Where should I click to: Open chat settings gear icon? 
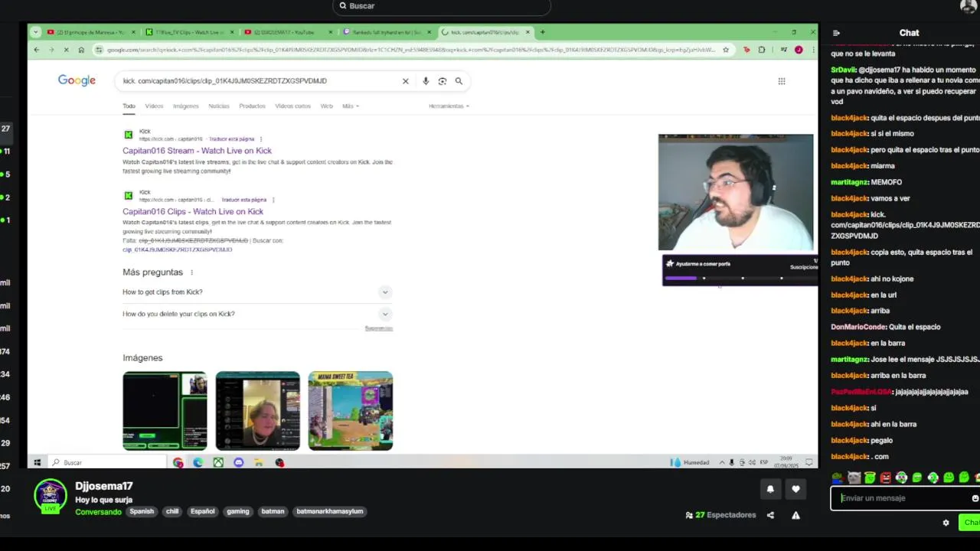pyautogui.click(x=946, y=523)
